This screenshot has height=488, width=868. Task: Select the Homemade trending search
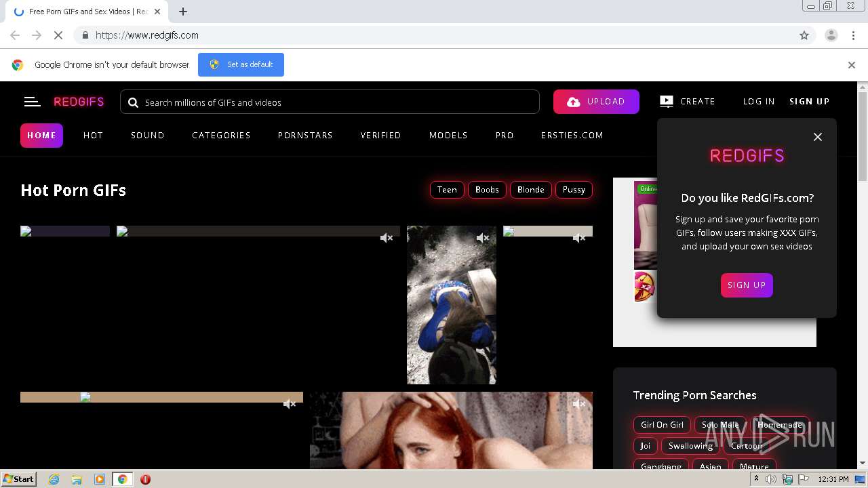pos(780,425)
